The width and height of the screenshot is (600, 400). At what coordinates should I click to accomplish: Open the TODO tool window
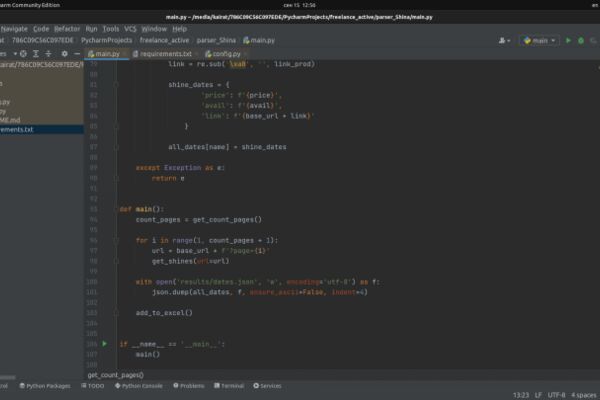(x=93, y=386)
